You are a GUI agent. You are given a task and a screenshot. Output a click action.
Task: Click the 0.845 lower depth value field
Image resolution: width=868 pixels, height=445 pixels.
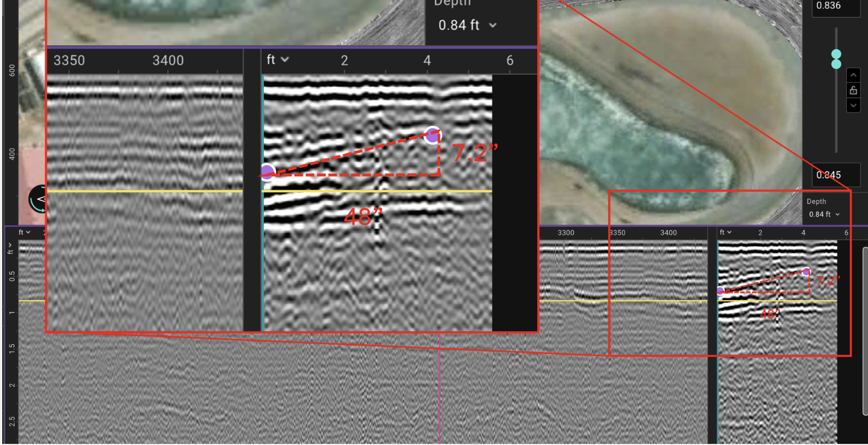tap(835, 175)
